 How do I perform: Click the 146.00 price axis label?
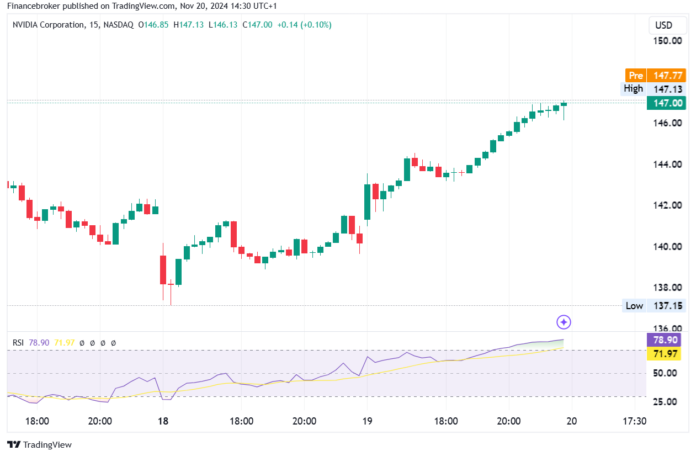(x=667, y=123)
